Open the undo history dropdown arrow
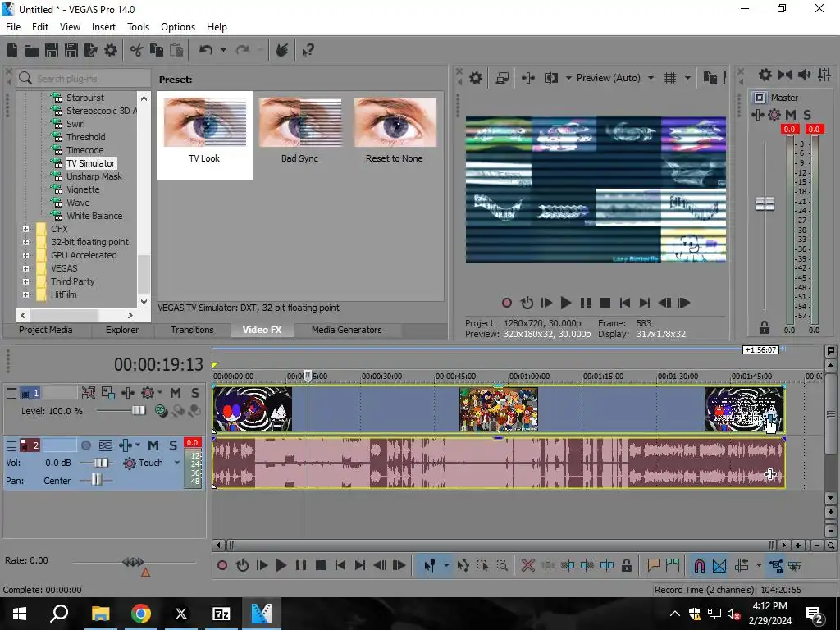The width and height of the screenshot is (840, 630). pyautogui.click(x=223, y=50)
